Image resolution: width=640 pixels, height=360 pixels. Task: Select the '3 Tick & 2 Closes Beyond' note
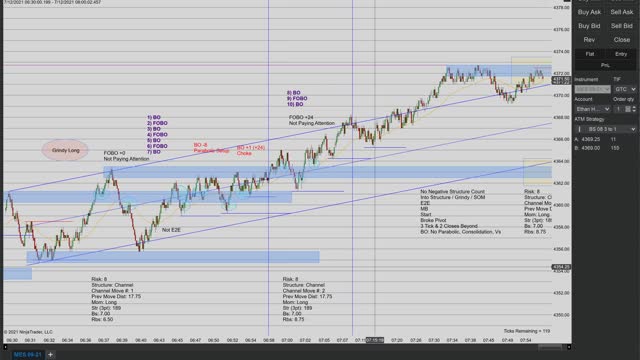point(449,226)
